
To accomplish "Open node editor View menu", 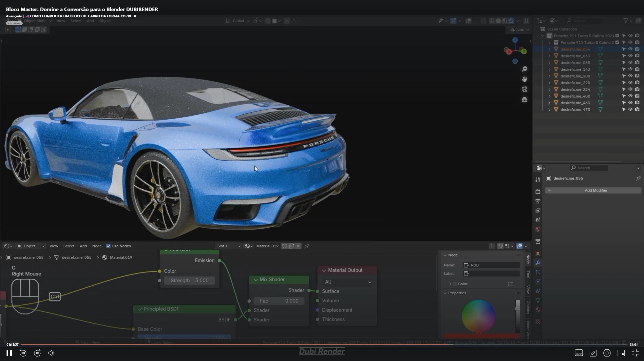I will point(54,246).
